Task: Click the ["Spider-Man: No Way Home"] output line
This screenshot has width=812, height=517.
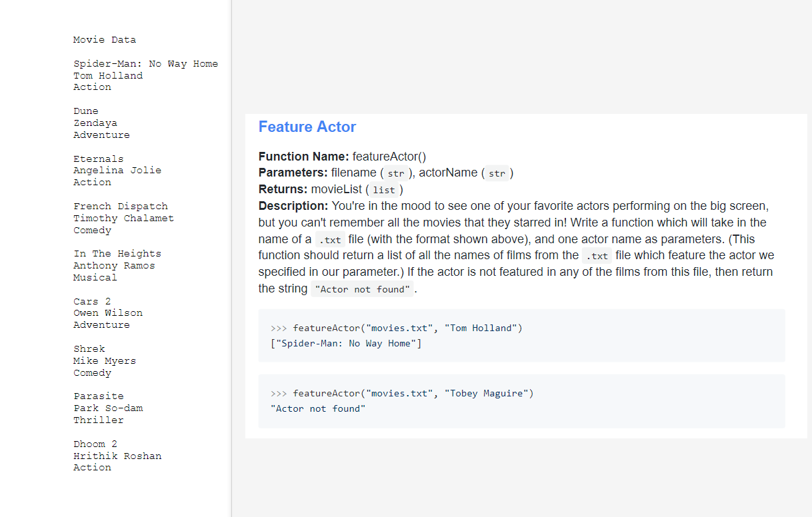Action: [346, 343]
